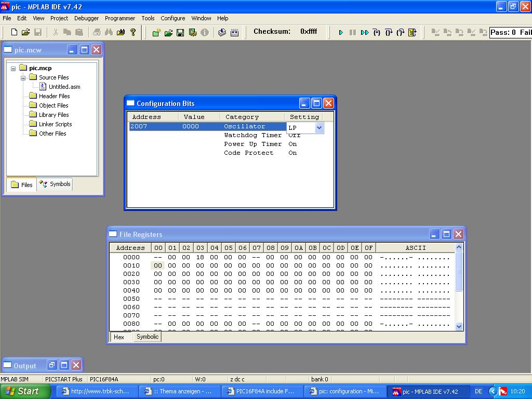Click the Open File toolbar icon
The image size is (532, 399).
tap(26, 32)
